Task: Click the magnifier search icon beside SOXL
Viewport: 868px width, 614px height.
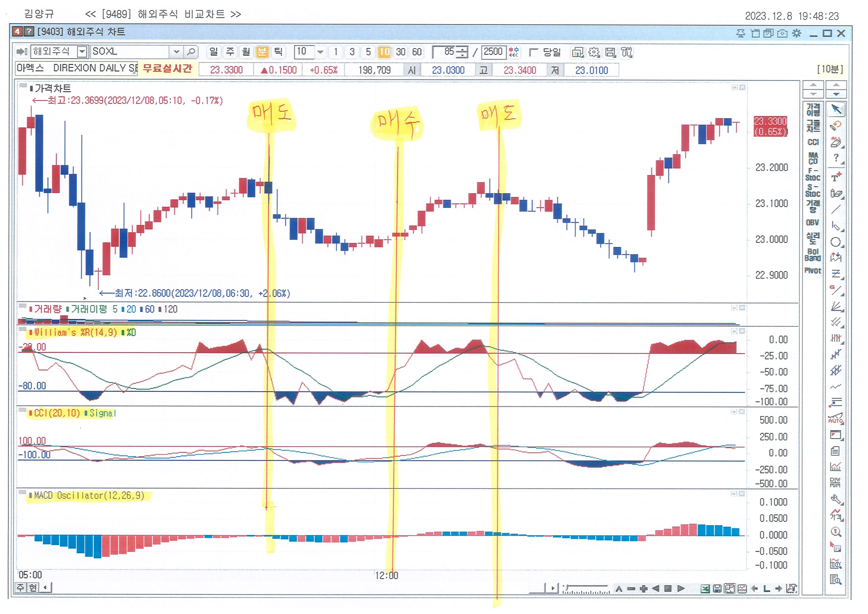Action: click(x=191, y=52)
